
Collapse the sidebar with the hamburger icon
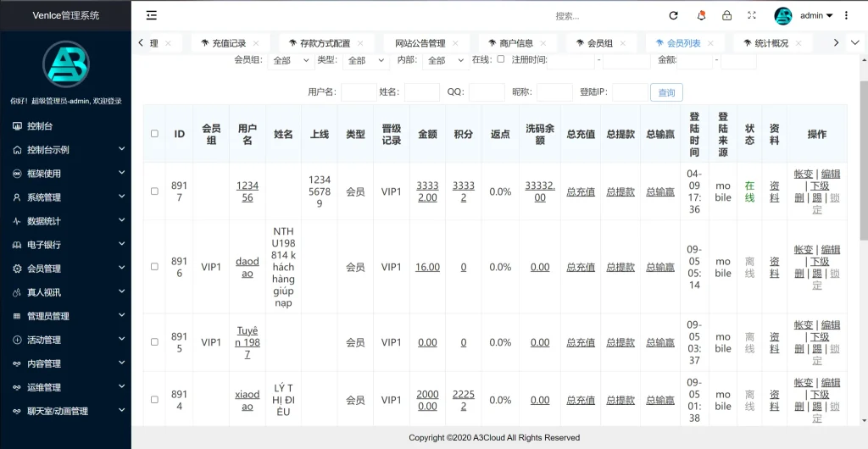click(152, 15)
